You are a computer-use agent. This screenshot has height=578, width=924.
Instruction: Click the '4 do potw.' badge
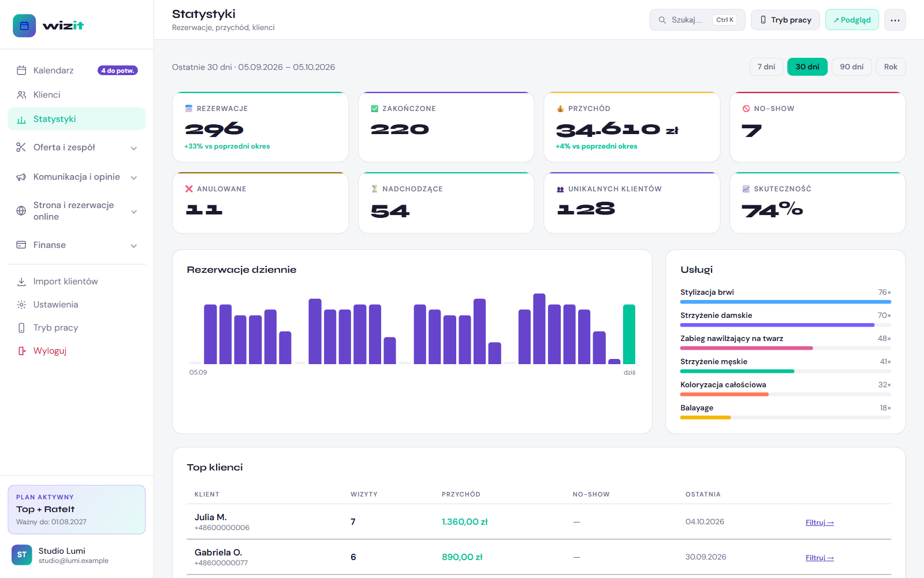118,71
